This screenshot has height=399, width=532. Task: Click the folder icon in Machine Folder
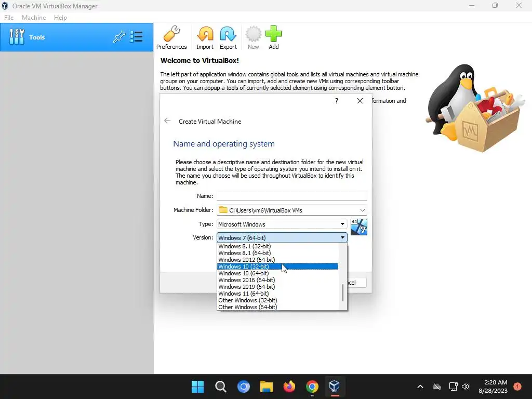tap(223, 210)
